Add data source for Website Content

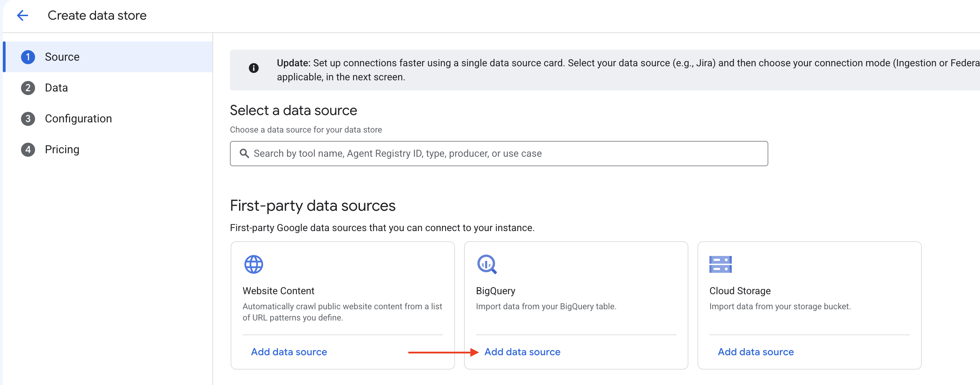click(x=289, y=352)
